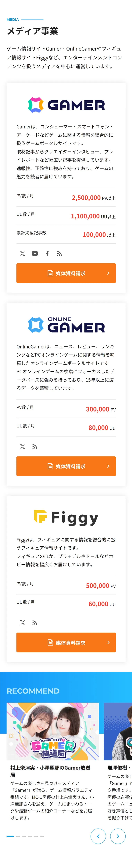Select the second carousel pagination dot

(x=18, y=836)
